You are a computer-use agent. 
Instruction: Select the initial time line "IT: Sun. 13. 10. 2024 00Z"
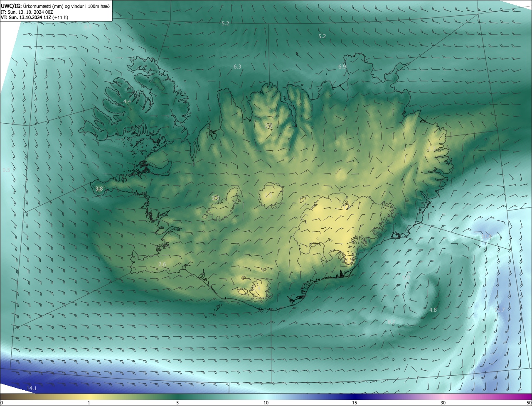[x=27, y=12]
